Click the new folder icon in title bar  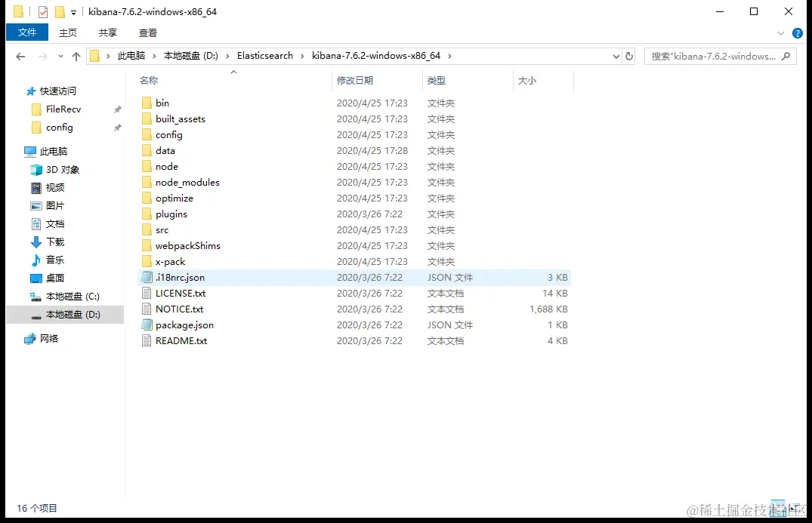(60, 11)
